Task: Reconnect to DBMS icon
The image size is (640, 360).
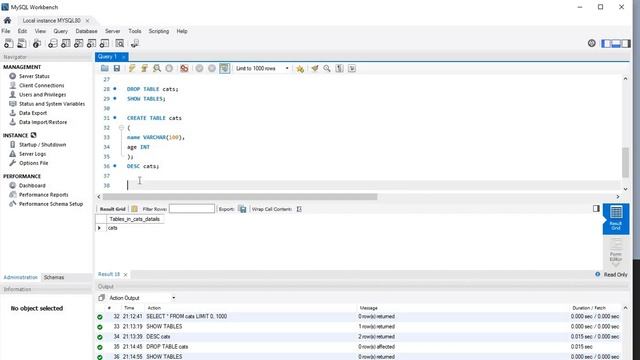Action: tap(135, 43)
